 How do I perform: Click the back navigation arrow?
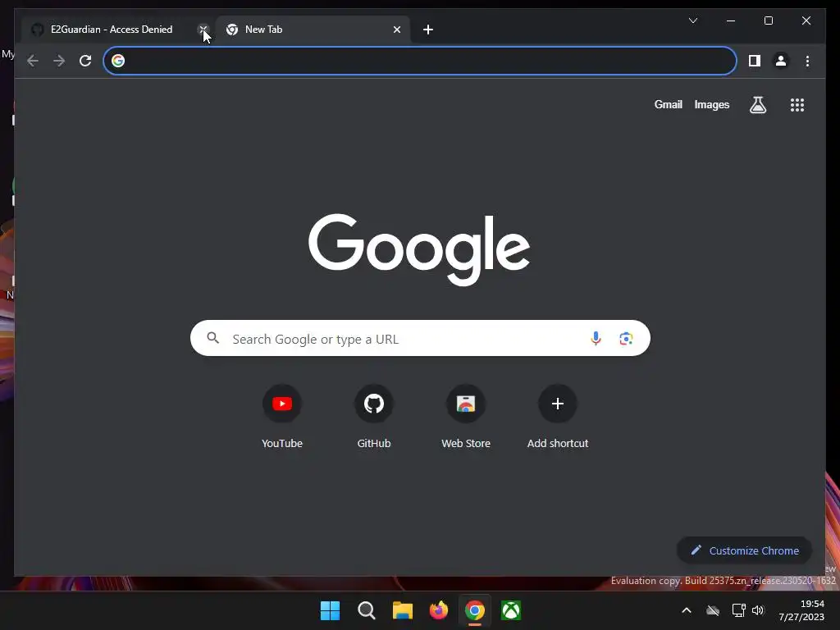33,61
